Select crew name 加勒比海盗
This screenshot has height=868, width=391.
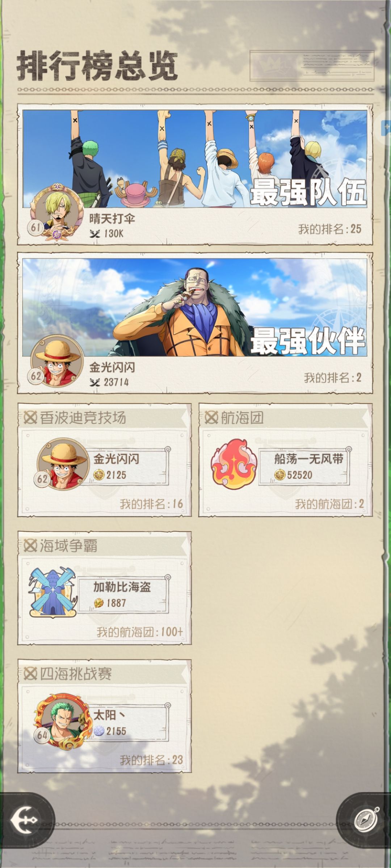click(x=122, y=587)
